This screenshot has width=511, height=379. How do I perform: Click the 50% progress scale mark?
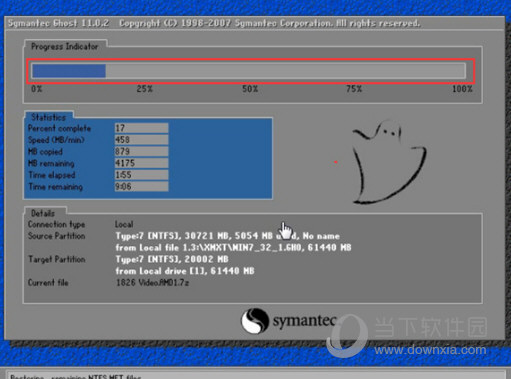pyautogui.click(x=250, y=89)
